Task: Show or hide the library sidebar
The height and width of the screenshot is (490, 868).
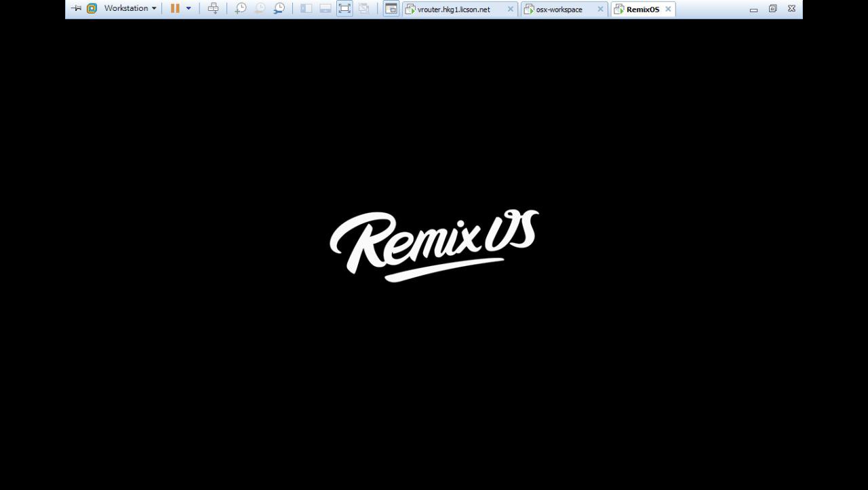Action: click(307, 8)
